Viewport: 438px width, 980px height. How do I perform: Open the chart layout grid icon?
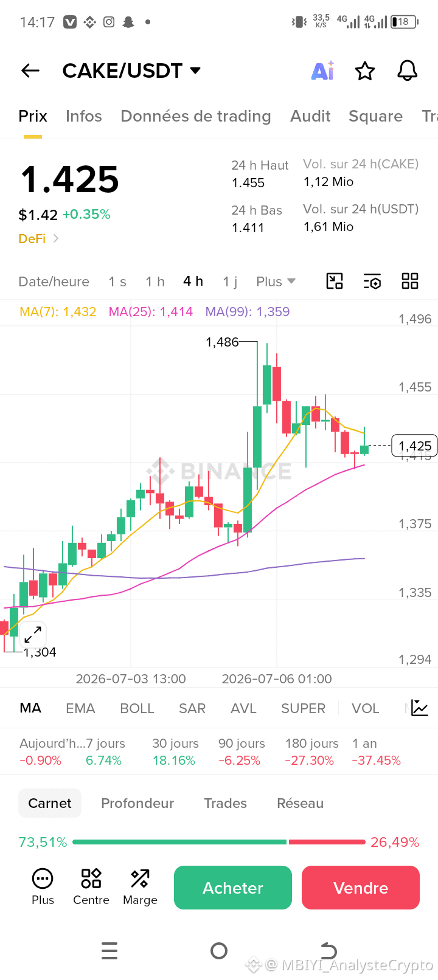pos(410,281)
